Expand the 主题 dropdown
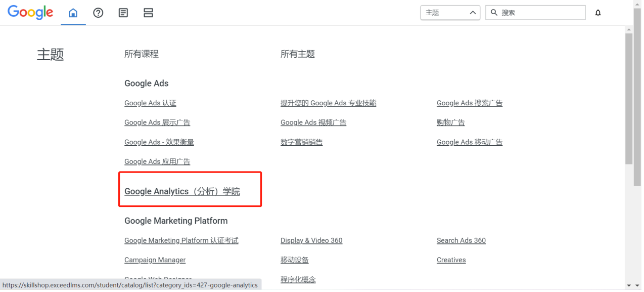 tap(450, 13)
